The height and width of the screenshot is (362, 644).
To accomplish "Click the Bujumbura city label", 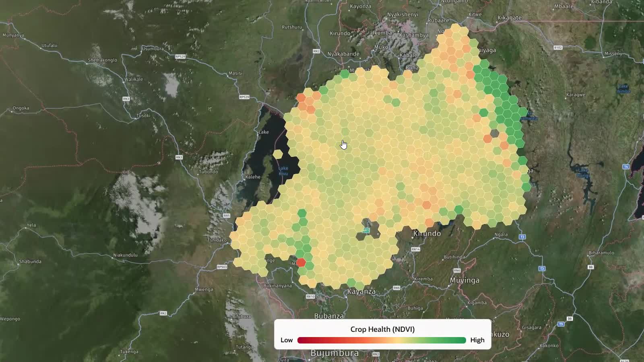I will [334, 353].
